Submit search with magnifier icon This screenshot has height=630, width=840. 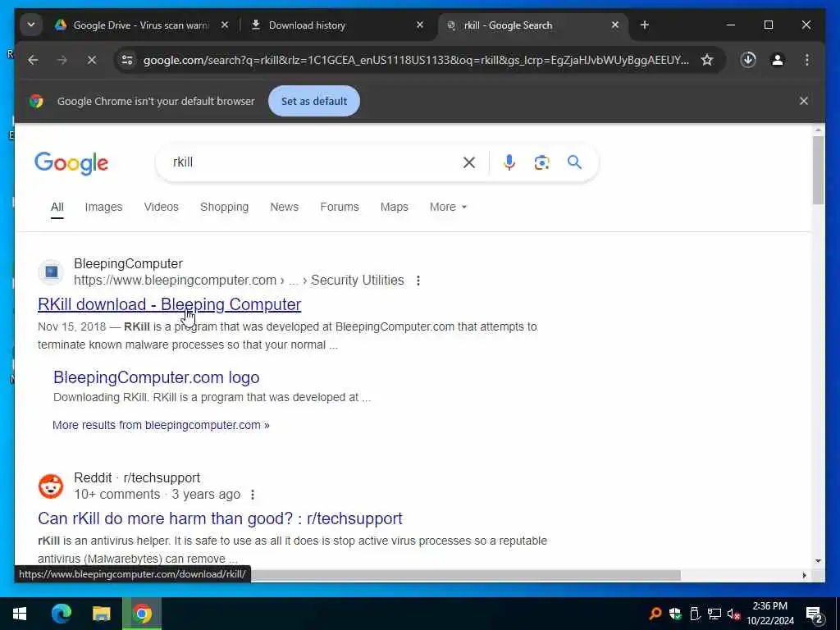(574, 162)
